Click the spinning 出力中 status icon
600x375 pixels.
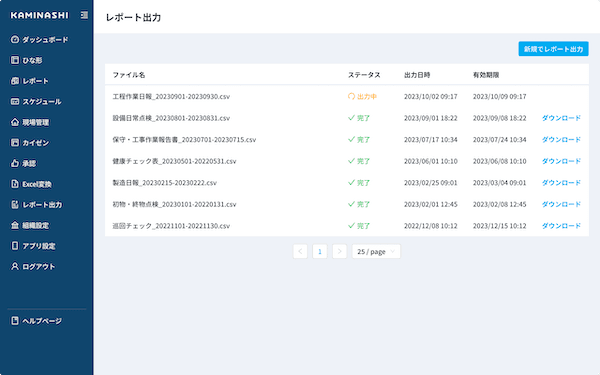(x=351, y=96)
